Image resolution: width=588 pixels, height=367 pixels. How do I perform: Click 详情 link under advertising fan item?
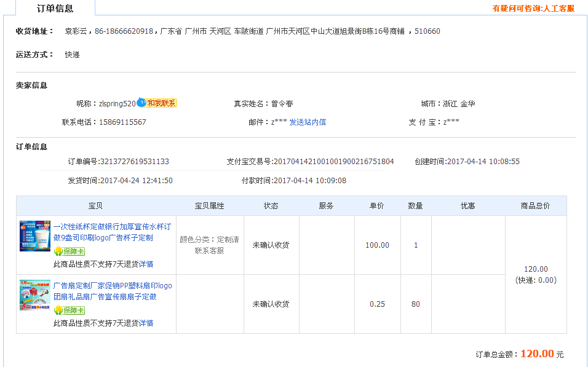(x=146, y=323)
